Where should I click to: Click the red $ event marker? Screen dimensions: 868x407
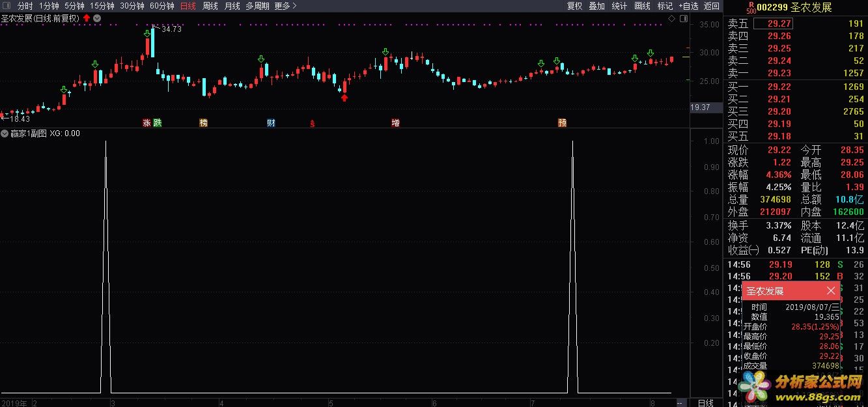[313, 122]
